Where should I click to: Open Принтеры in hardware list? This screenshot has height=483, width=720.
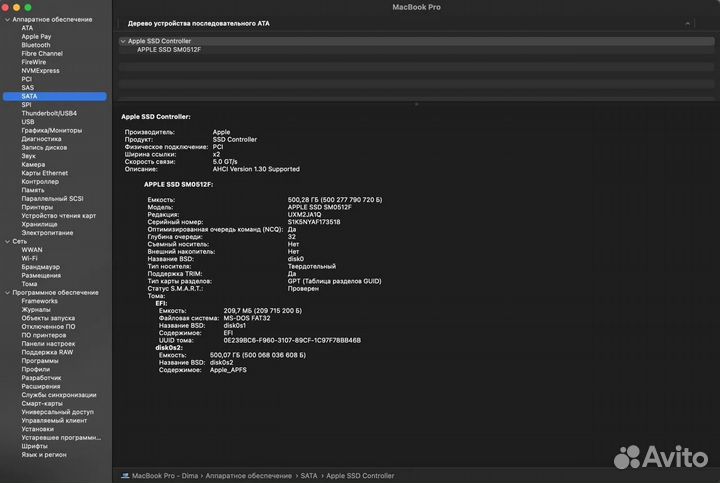[x=37, y=207]
